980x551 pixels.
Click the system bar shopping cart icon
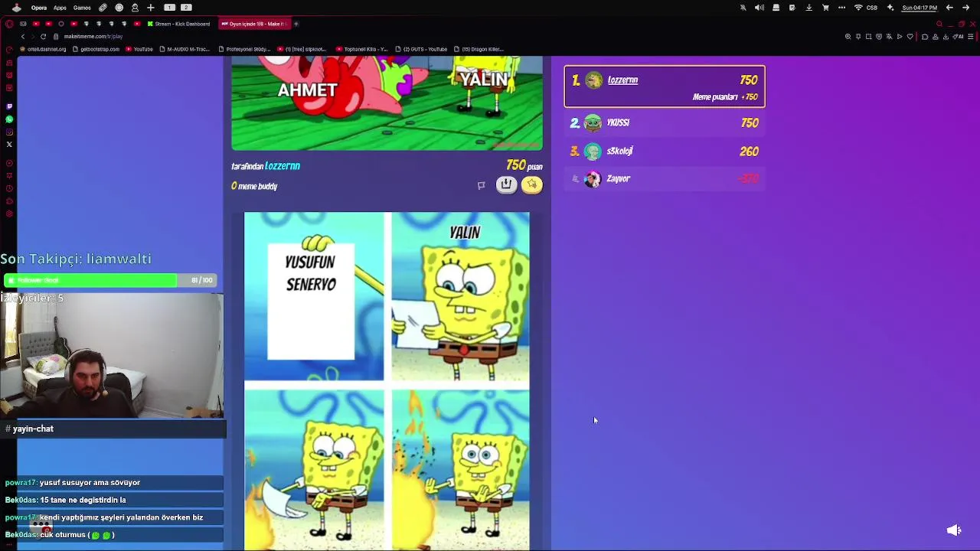pyautogui.click(x=825, y=8)
